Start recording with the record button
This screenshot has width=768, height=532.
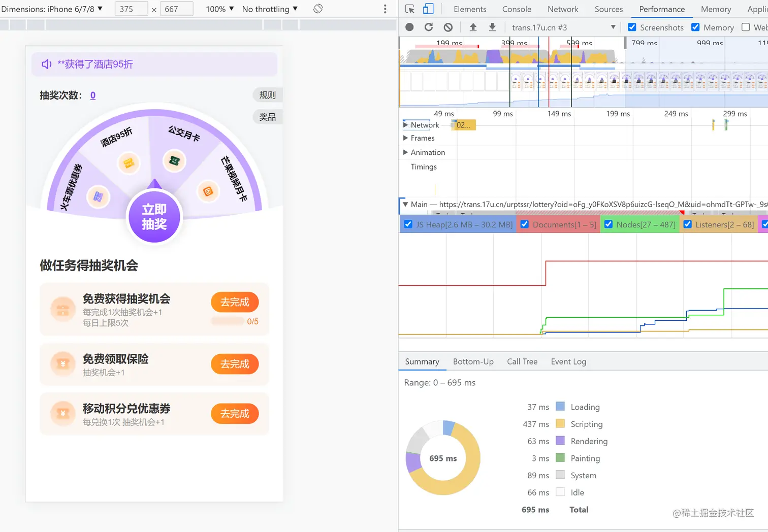[409, 27]
